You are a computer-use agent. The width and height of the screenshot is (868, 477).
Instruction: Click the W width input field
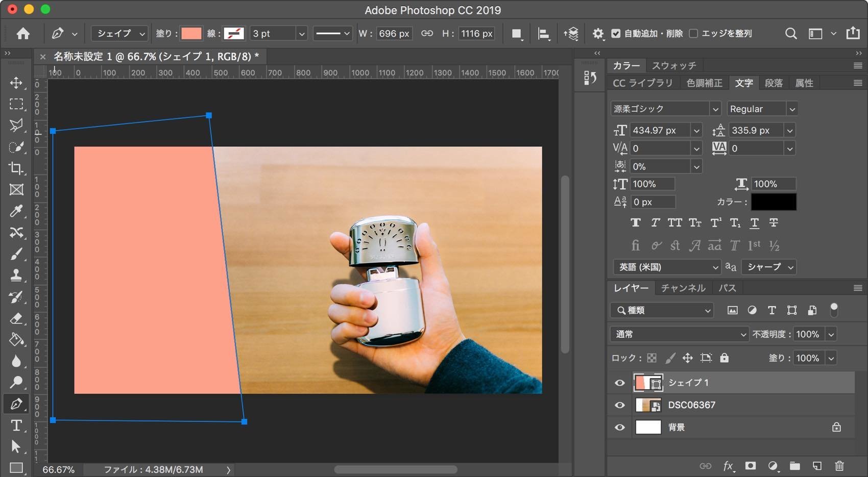pos(394,34)
